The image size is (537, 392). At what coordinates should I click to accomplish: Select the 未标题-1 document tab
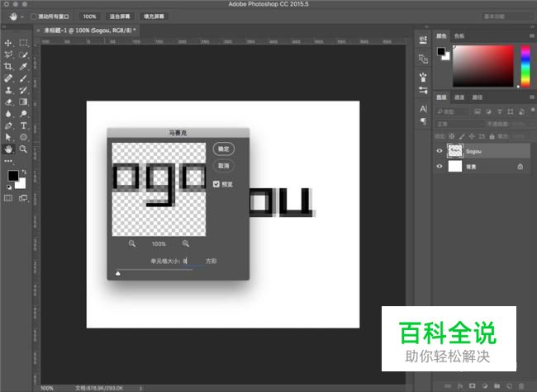[90, 31]
